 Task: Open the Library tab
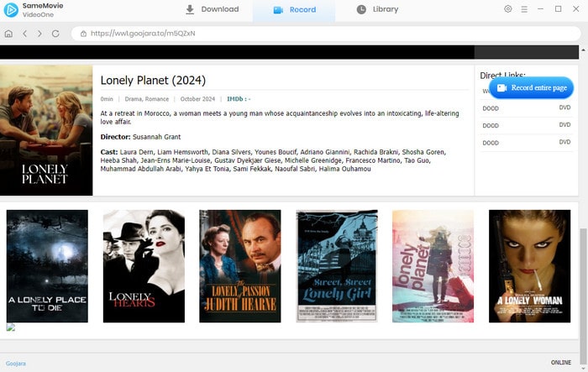coord(377,9)
